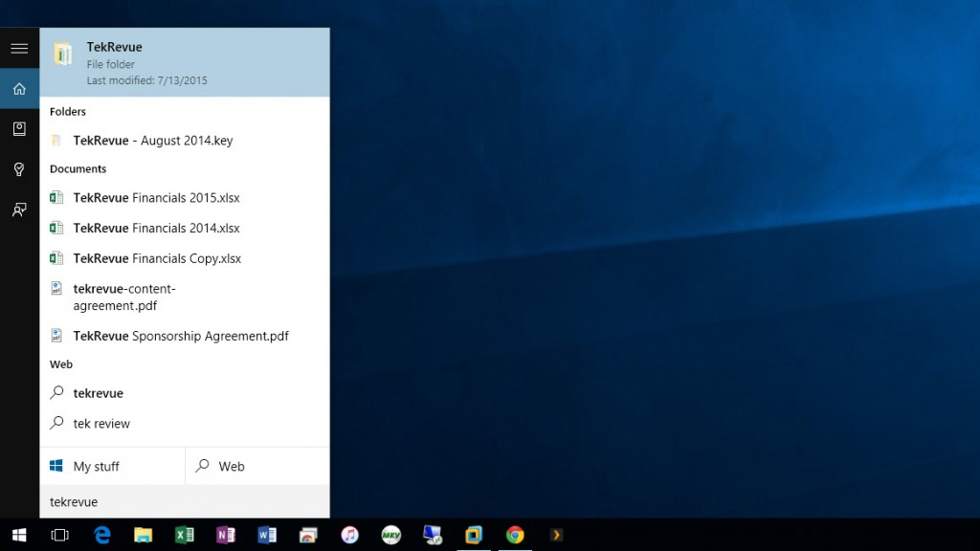Open TekRevue Financials 2015.xlsx
Image resolution: width=980 pixels, height=551 pixels.
click(156, 198)
